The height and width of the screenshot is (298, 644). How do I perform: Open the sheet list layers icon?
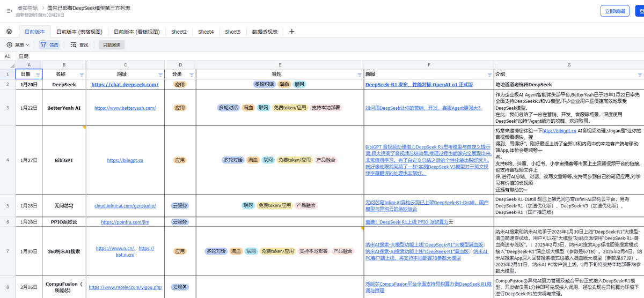pyautogui.click(x=9, y=32)
